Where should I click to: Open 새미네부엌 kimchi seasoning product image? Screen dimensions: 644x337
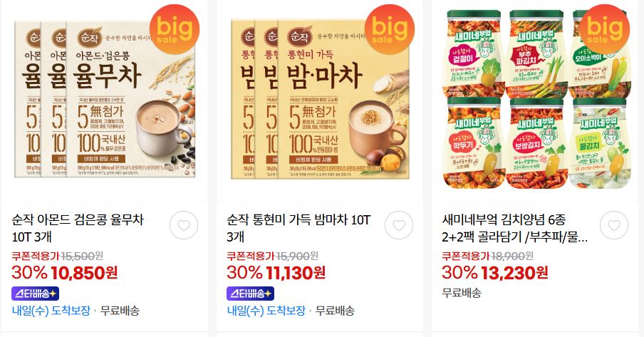tap(535, 98)
